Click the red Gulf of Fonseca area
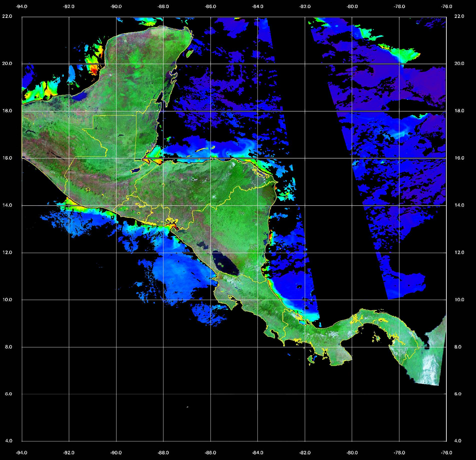Viewport: 476px width, 460px height. pyautogui.click(x=174, y=226)
